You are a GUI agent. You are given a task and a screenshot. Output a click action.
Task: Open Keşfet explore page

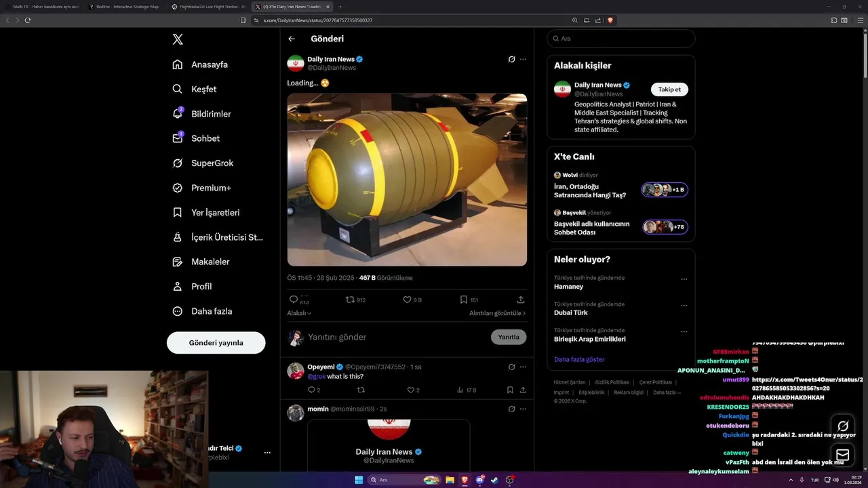click(x=195, y=89)
